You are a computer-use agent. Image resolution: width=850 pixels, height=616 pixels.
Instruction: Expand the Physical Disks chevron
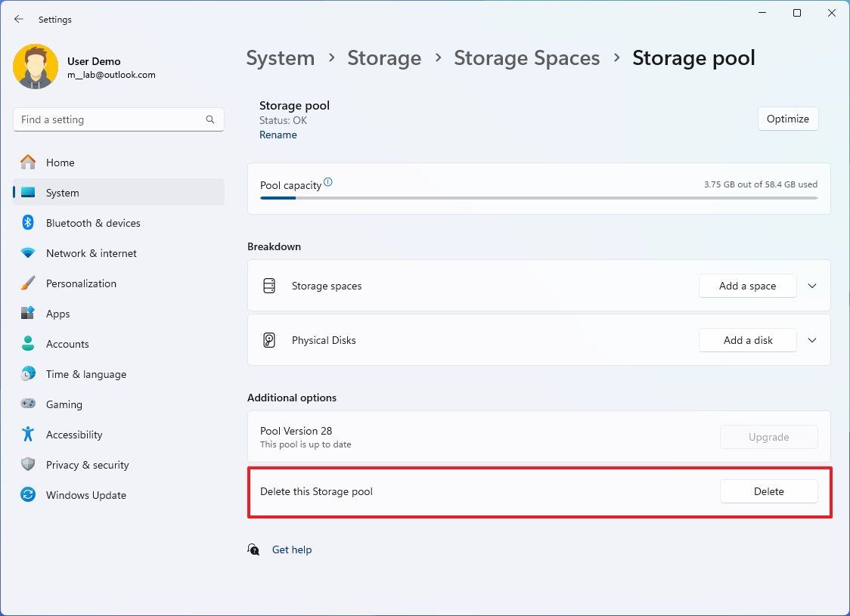click(812, 340)
